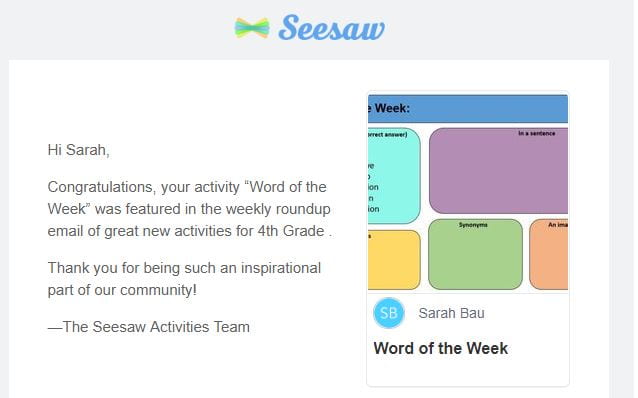Click The Seesaw Activities Team signature
Screen dimensions: 638x398
(149, 327)
